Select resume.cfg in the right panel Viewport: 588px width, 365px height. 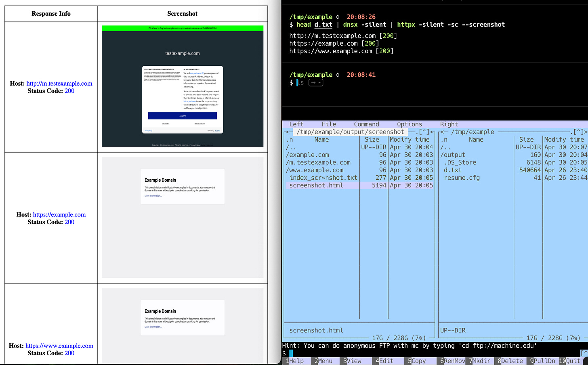pos(462,178)
